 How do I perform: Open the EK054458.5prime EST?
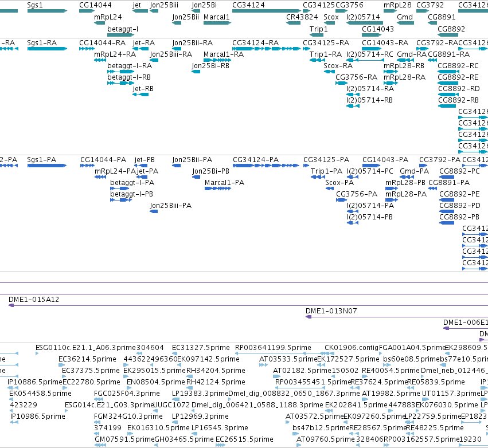point(12,399)
